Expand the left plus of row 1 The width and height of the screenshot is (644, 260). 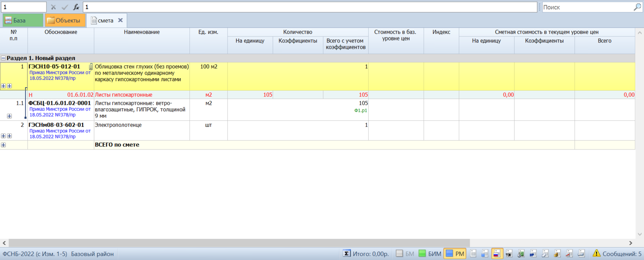(x=3, y=86)
